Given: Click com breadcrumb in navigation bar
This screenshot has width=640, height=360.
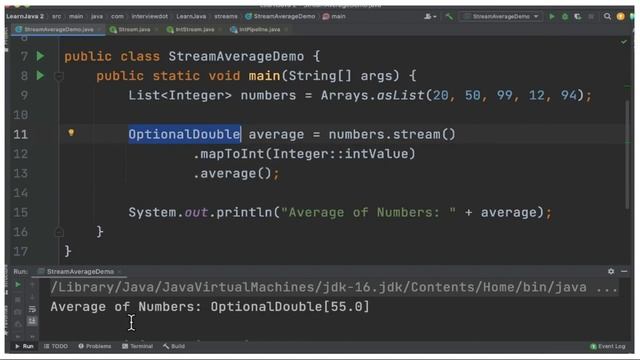Looking at the screenshot, I should (117, 16).
